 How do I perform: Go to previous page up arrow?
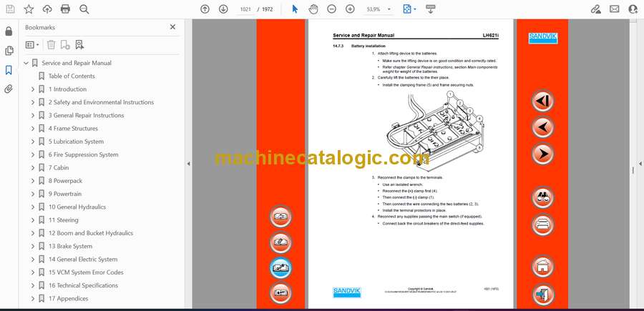205,9
